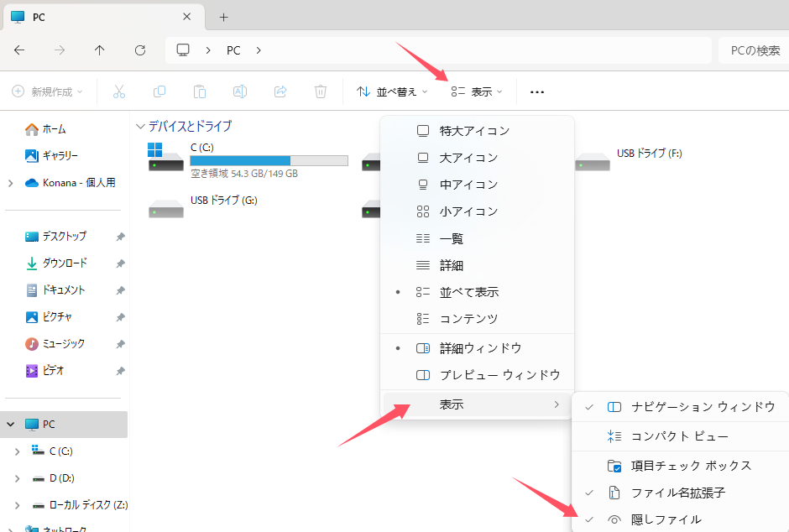Image resolution: width=789 pixels, height=532 pixels.
Task: Click the Rename icon in the command bar
Action: click(239, 91)
